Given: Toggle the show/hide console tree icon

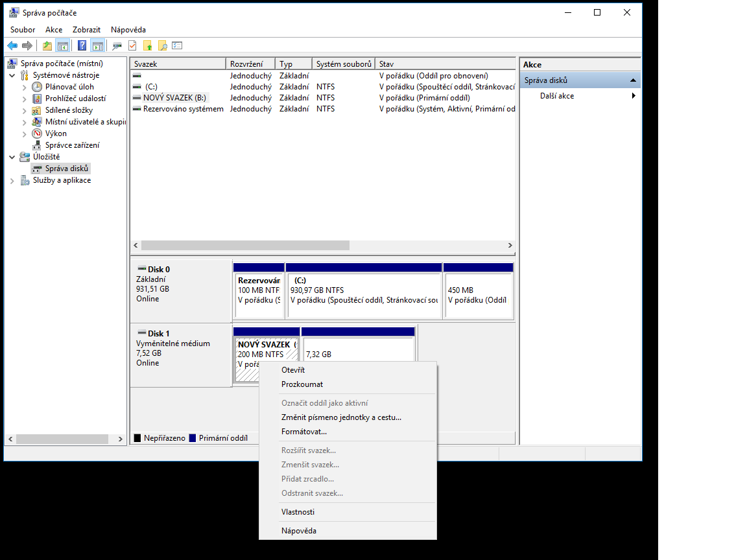Looking at the screenshot, I should tap(63, 45).
